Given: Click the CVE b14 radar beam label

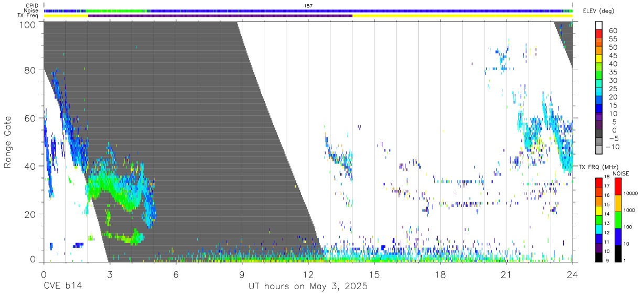Looking at the screenshot, I should [x=62, y=286].
